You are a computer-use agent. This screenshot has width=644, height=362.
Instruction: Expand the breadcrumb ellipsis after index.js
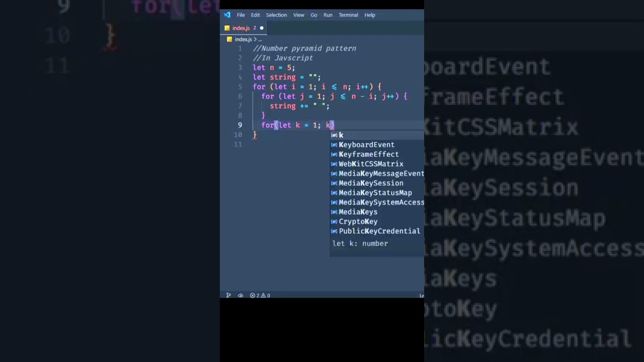(260, 39)
